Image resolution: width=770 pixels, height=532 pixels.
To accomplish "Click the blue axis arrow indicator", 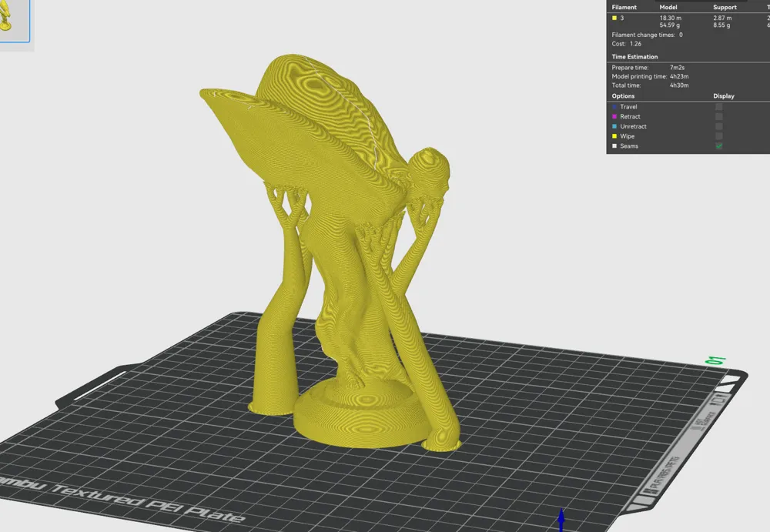I will point(561,520).
